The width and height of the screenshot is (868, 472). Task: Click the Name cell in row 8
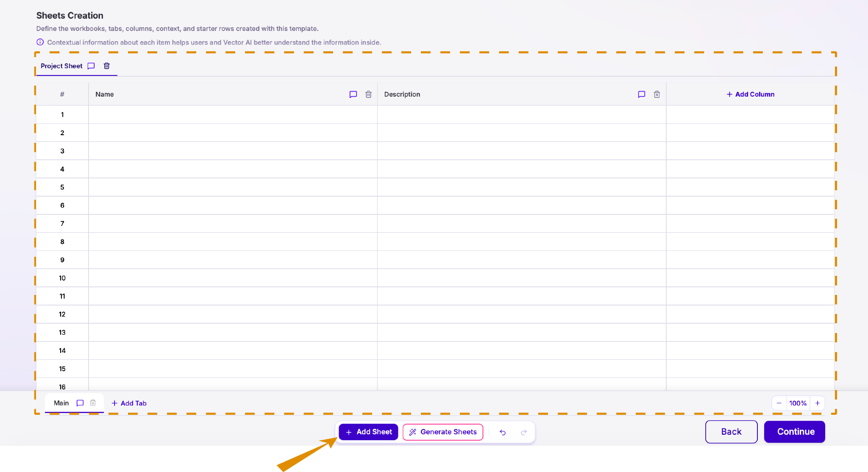[233, 242]
